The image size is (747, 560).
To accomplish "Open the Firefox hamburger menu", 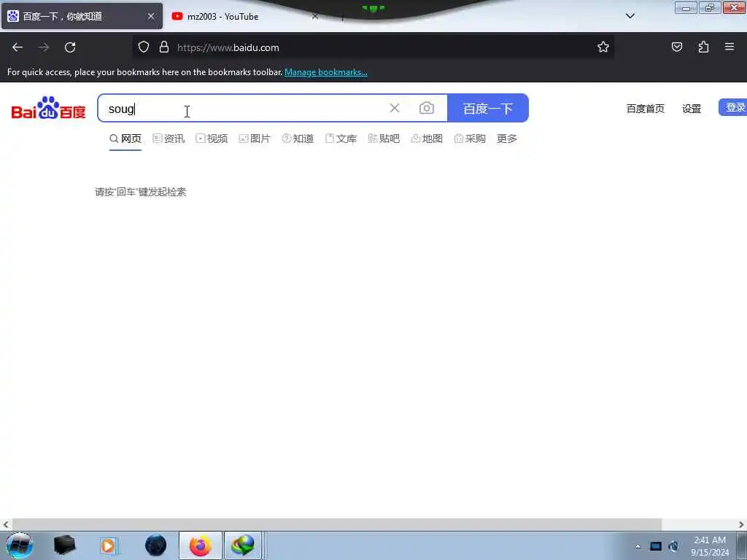I will tap(729, 47).
